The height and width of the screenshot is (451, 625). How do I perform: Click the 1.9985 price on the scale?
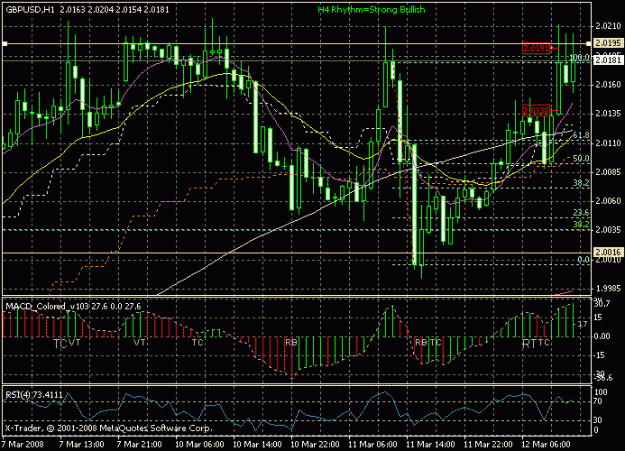coord(608,288)
